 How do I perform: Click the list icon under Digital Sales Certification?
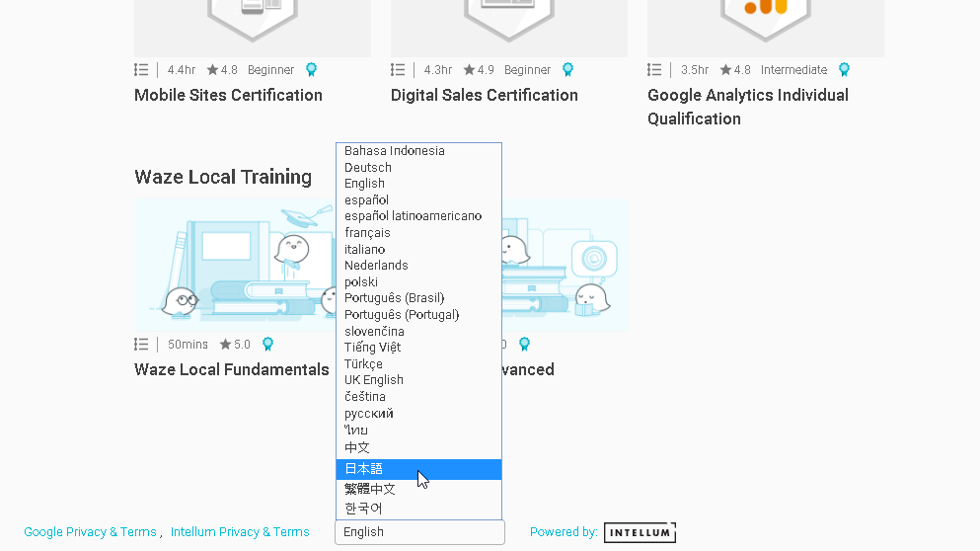(x=398, y=70)
